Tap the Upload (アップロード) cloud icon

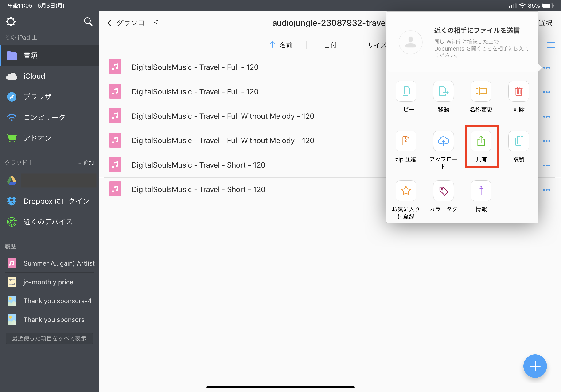pos(443,141)
